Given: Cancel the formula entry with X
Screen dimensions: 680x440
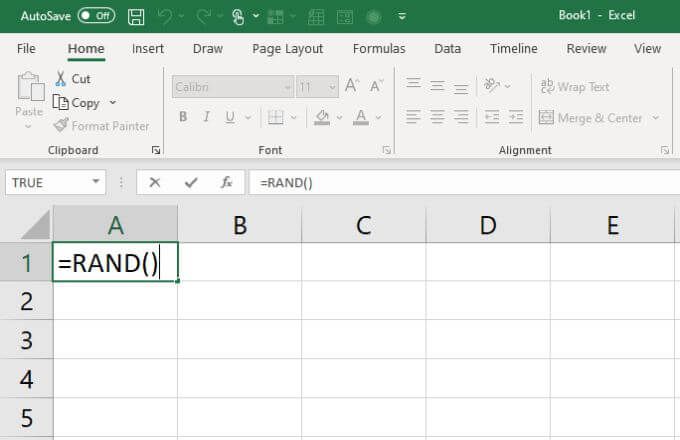Looking at the screenshot, I should point(155,183).
